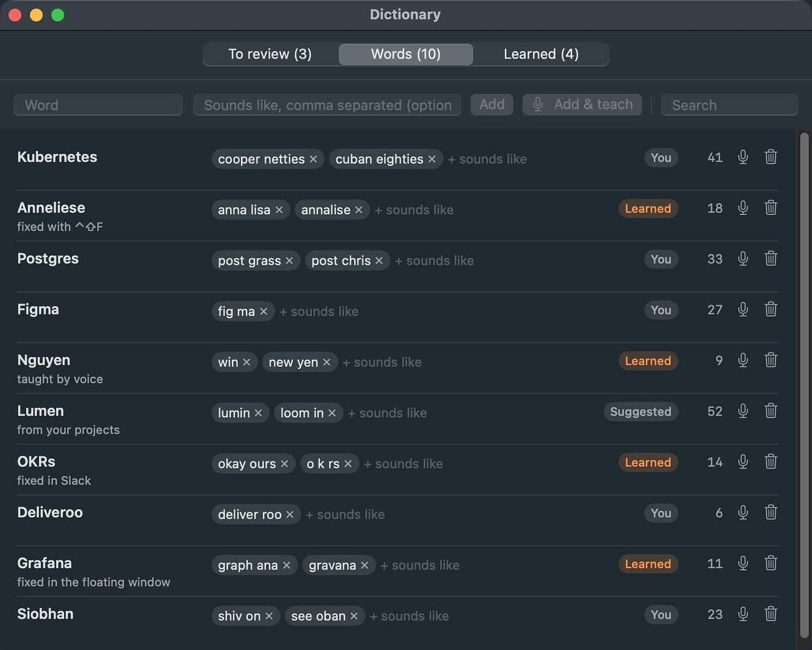The height and width of the screenshot is (650, 812).
Task: Click the Suggested badge on Lumen
Action: [x=640, y=412]
